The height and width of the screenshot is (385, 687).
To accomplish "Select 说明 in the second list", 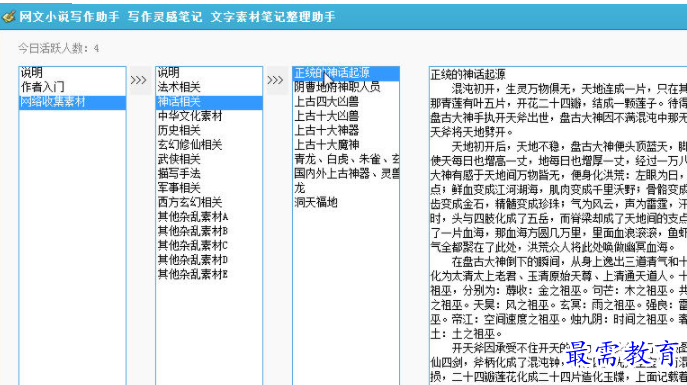I will (209, 73).
